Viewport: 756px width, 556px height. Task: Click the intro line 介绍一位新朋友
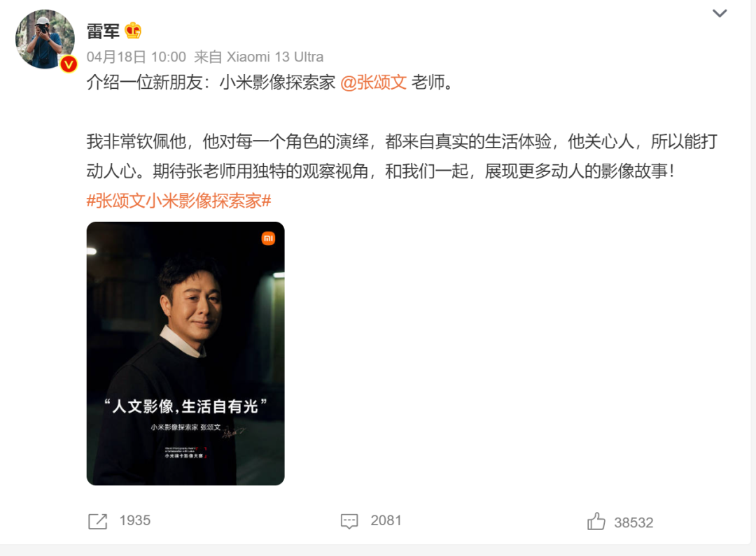270,83
